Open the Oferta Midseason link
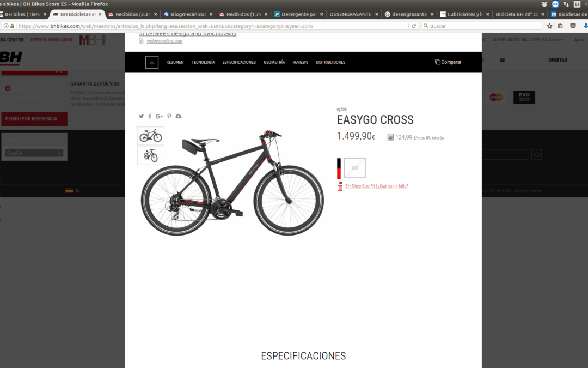The image size is (588, 368). pos(51,40)
